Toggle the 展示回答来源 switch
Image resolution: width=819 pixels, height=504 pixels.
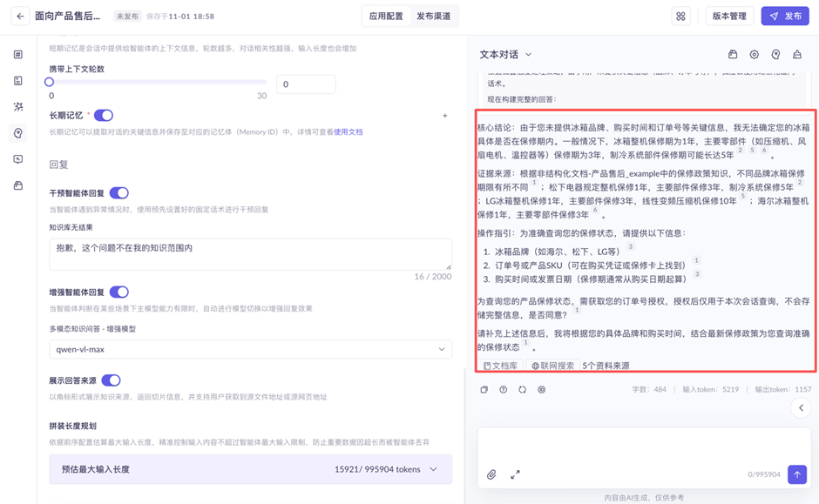111,380
